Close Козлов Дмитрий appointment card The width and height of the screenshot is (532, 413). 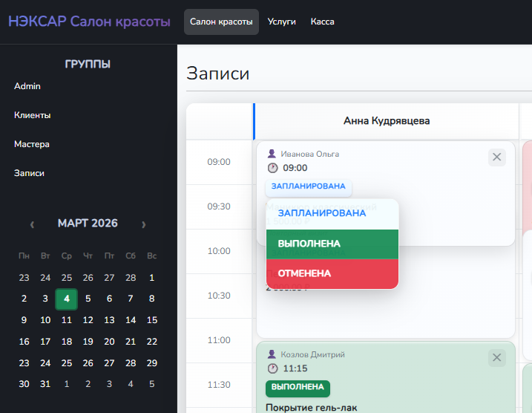[x=497, y=357]
